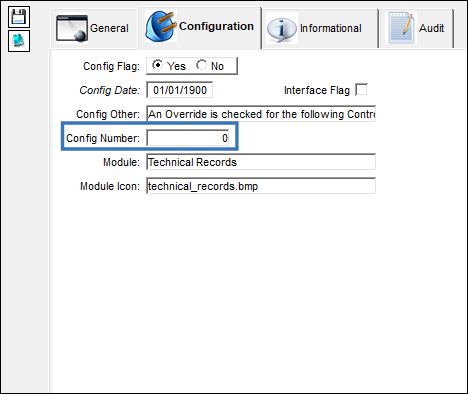Focus the Config Number field

[x=188, y=138]
